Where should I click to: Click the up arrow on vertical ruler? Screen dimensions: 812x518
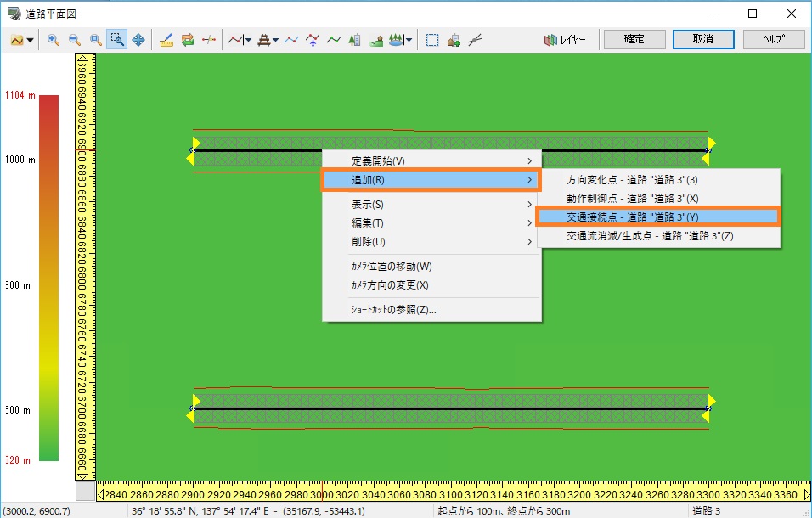coord(82,59)
